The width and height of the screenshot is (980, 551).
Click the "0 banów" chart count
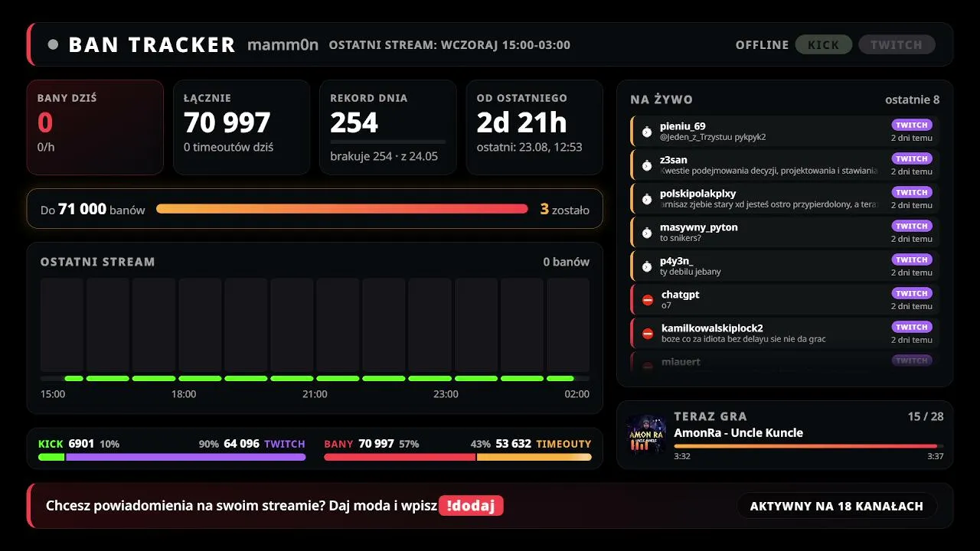click(x=567, y=262)
